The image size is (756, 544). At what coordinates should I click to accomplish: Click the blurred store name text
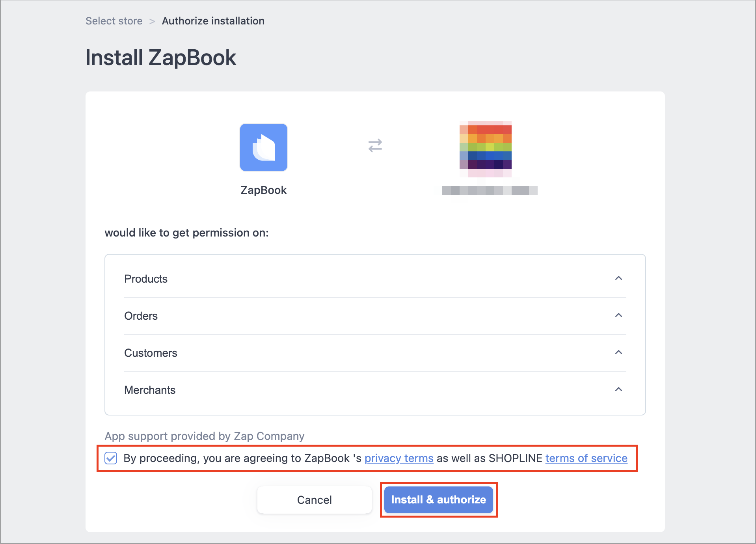point(490,190)
